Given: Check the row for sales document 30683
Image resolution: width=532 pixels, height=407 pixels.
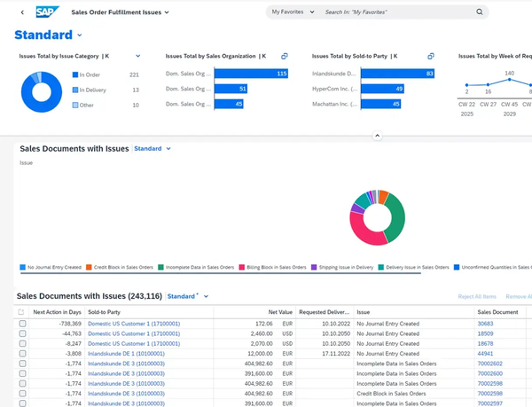Looking at the screenshot, I should click(x=21, y=324).
